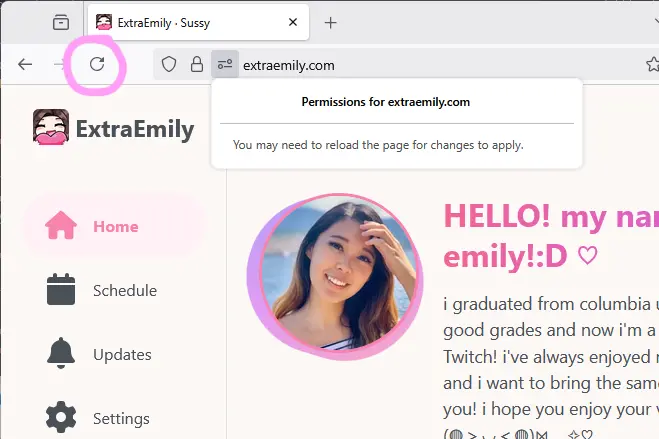The height and width of the screenshot is (439, 659).
Task: Click the ExtraEmily avatar logo in the sidebar
Action: pyautogui.click(x=51, y=127)
